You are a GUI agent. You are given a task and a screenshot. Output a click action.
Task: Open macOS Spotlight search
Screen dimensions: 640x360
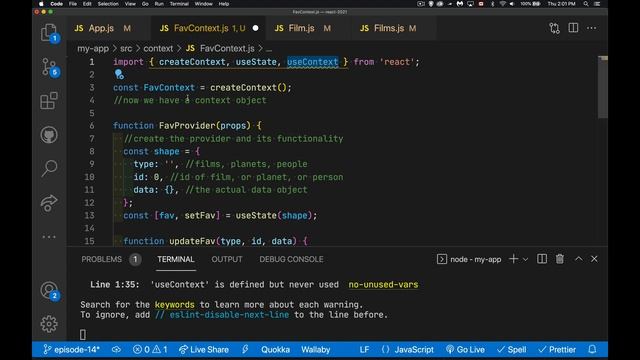coord(586,4)
